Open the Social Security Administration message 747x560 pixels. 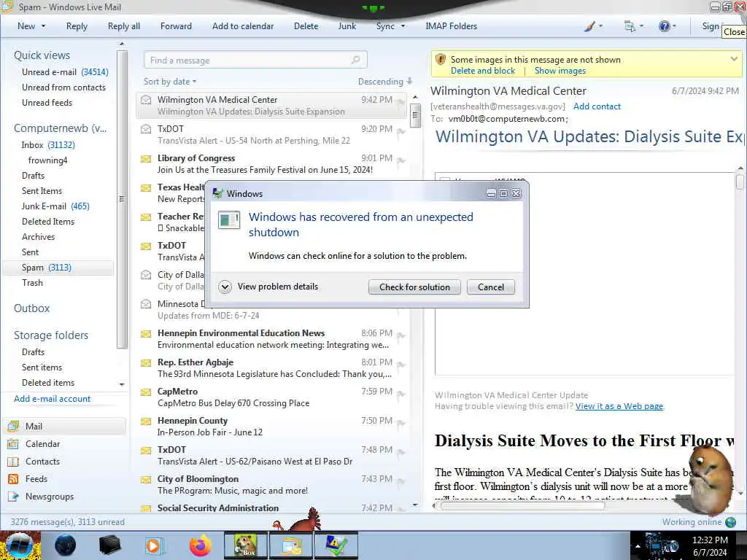point(271,507)
